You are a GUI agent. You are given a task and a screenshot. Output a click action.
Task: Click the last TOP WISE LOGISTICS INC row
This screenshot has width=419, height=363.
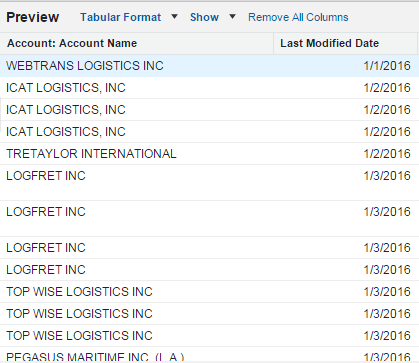point(209,336)
